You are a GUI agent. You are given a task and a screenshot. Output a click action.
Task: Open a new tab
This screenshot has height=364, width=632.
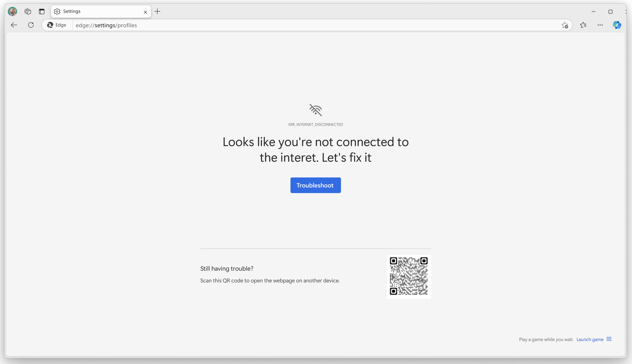tap(158, 11)
